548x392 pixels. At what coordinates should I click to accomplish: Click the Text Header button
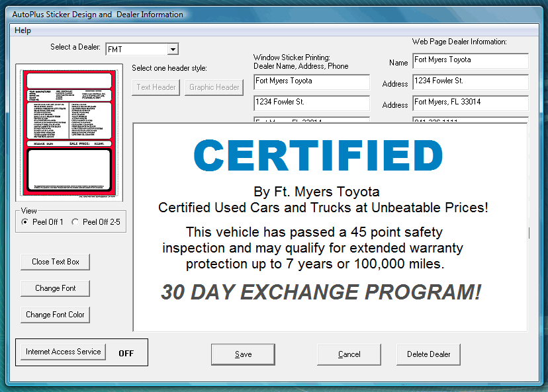pos(156,87)
